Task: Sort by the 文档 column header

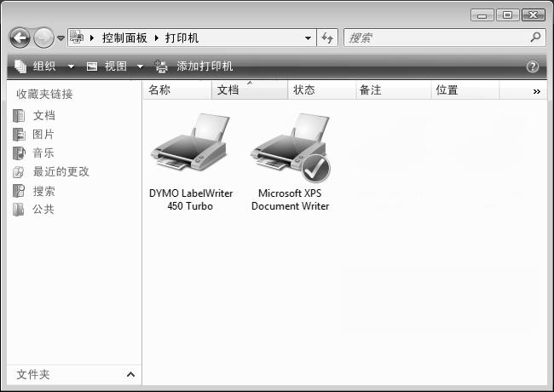Action: [250, 90]
